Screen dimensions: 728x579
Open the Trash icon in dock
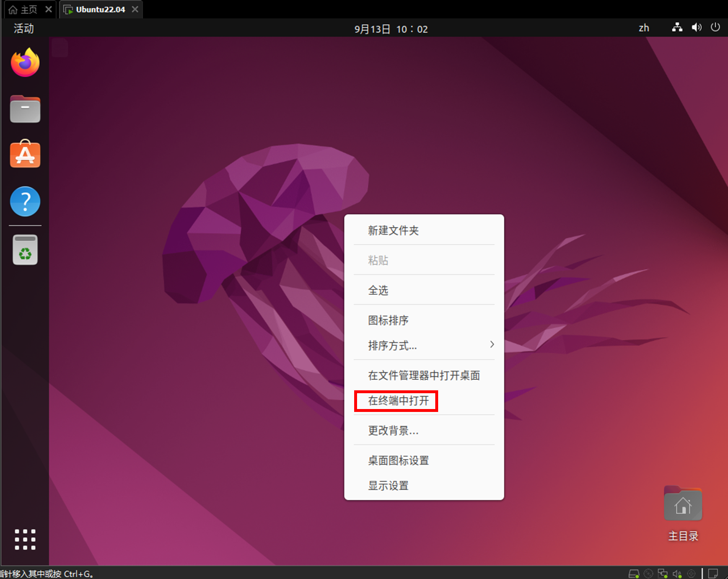pos(25,250)
